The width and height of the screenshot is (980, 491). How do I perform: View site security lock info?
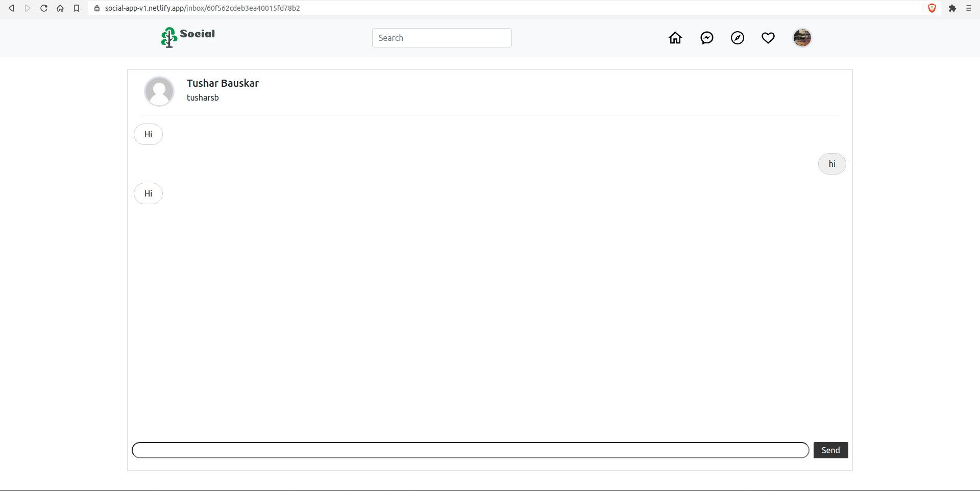97,8
